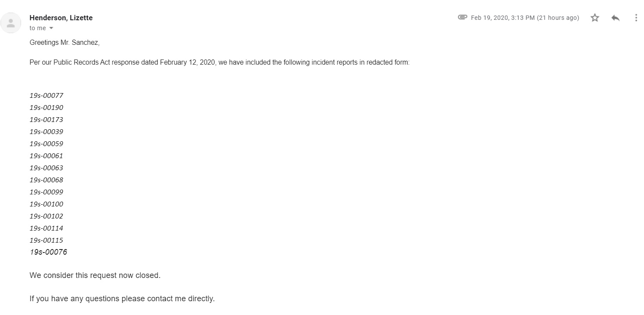
Task: Expand the 'to me' recipient details arrow
Action: pyautogui.click(x=51, y=28)
